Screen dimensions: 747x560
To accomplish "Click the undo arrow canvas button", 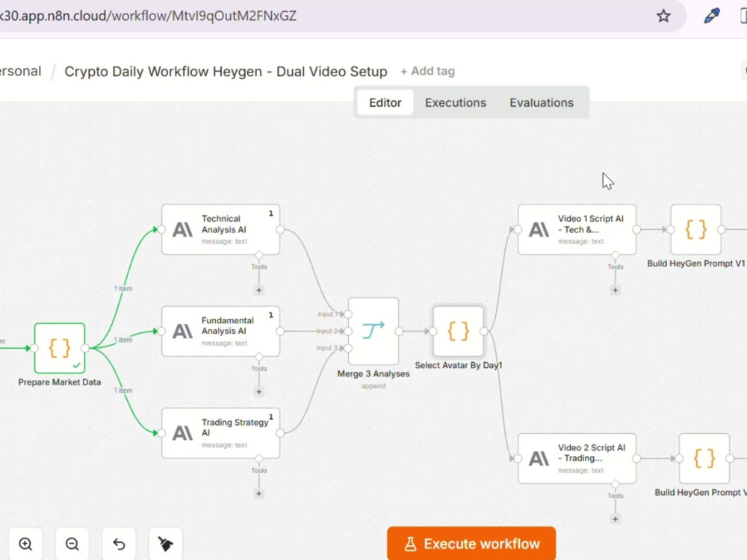I will coord(119,544).
